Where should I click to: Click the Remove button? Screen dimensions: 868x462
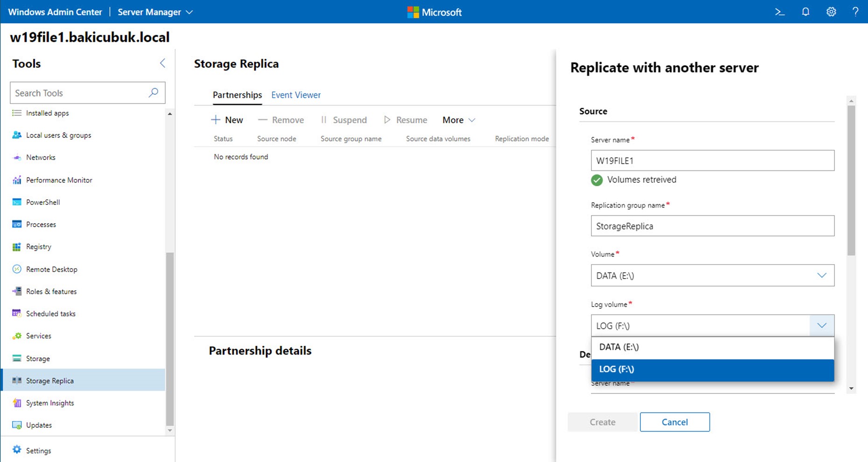click(x=281, y=120)
